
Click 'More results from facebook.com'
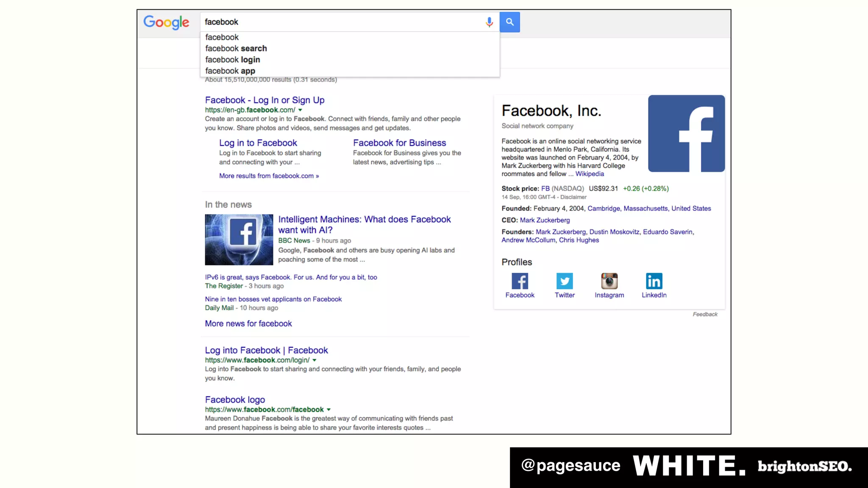(x=269, y=176)
